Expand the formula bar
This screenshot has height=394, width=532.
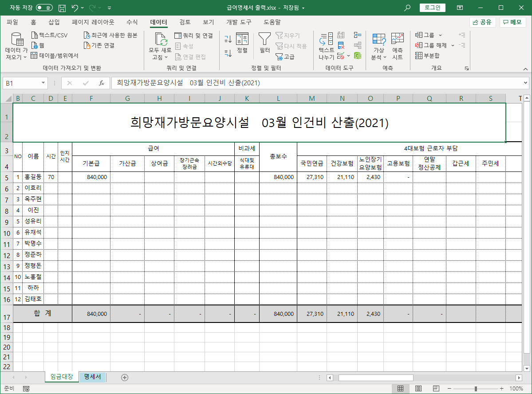525,83
